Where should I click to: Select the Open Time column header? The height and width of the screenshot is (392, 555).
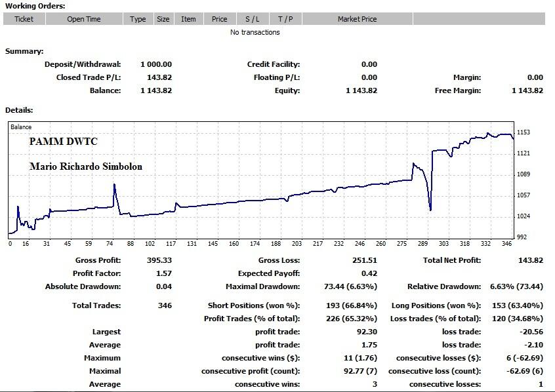point(84,19)
